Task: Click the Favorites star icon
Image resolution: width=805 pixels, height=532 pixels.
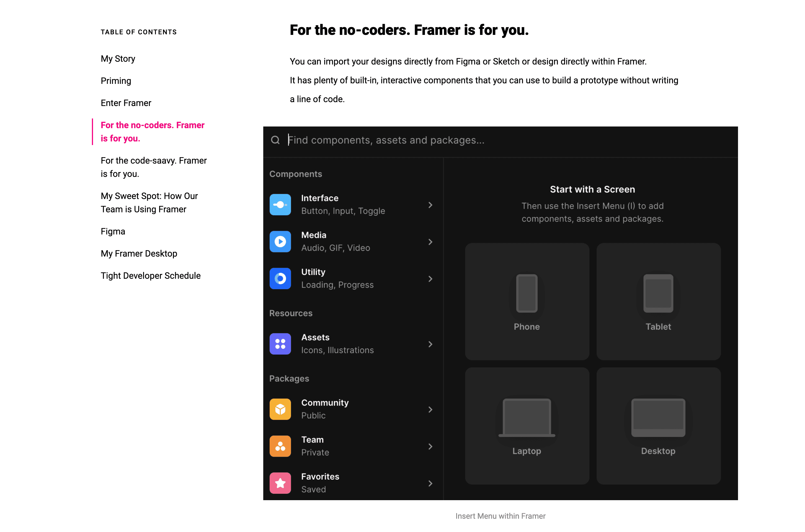Action: coord(280,483)
